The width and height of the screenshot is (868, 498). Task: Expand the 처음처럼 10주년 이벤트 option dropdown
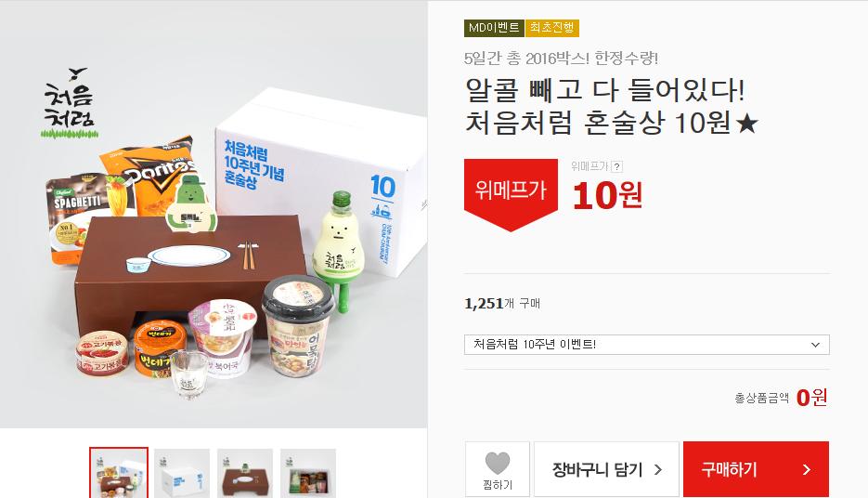pyautogui.click(x=646, y=345)
